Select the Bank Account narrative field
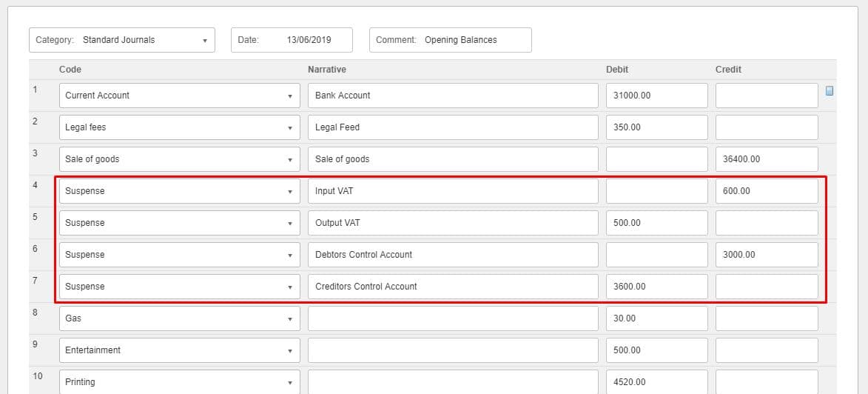The height and width of the screenshot is (394, 868). tap(452, 96)
